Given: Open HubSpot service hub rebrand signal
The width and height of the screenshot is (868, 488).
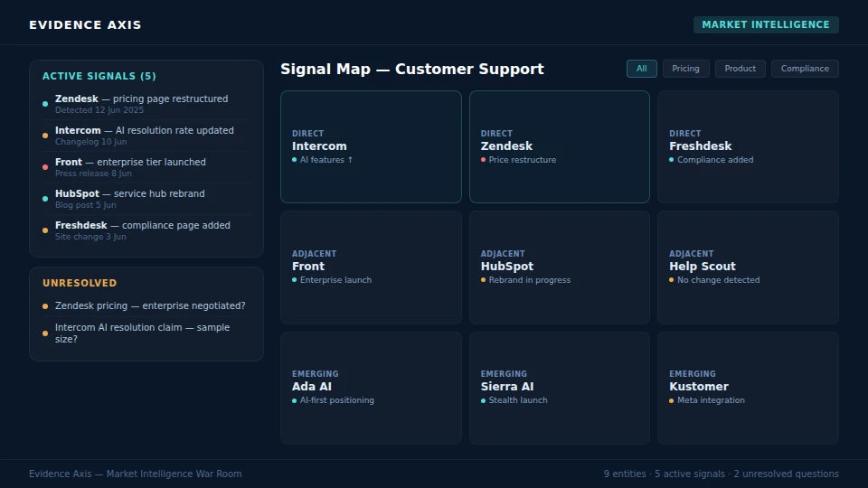Looking at the screenshot, I should (146, 199).
